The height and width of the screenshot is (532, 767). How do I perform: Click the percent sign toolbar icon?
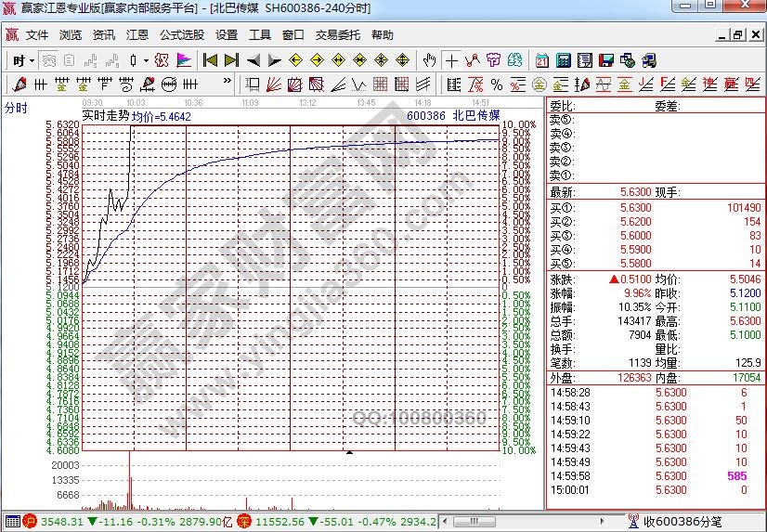496,84
